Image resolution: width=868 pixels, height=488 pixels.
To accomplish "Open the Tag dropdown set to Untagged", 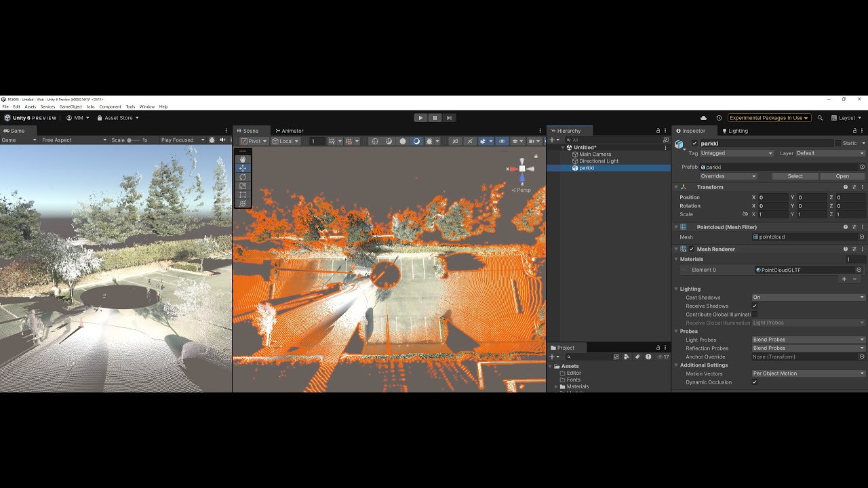I will 737,153.
